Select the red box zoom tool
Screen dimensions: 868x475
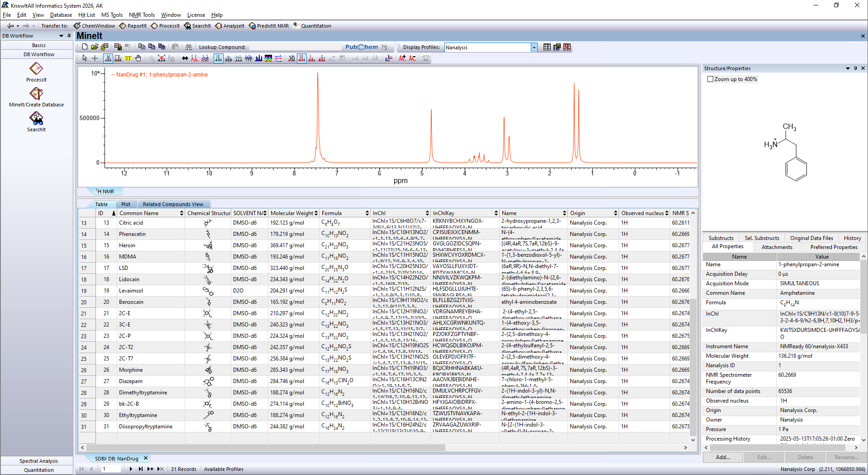coord(118,58)
